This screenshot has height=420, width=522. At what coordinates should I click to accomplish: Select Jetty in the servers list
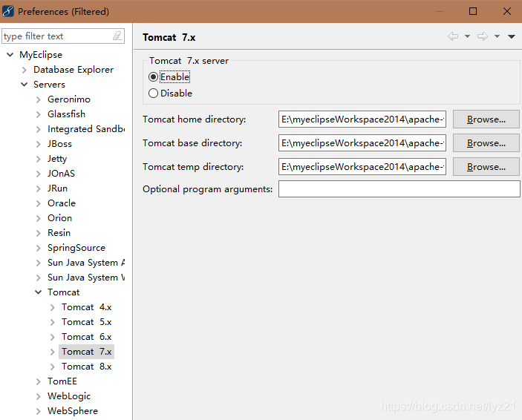point(57,159)
